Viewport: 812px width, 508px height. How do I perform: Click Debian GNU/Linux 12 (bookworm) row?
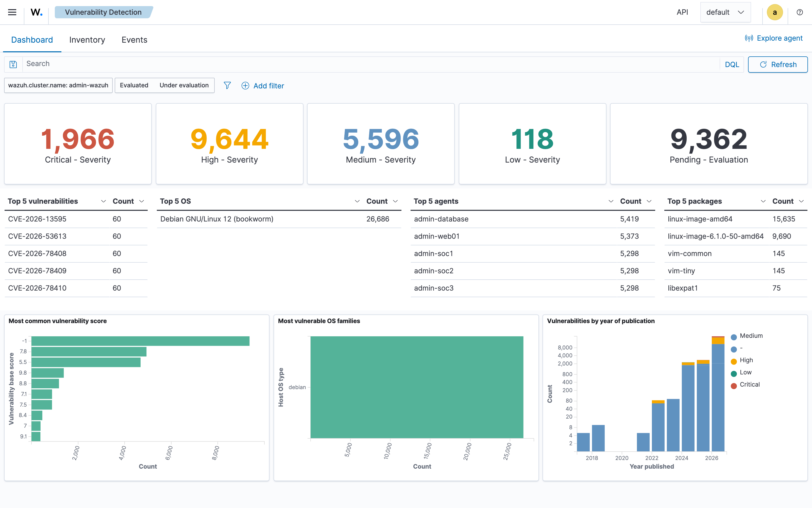click(279, 219)
